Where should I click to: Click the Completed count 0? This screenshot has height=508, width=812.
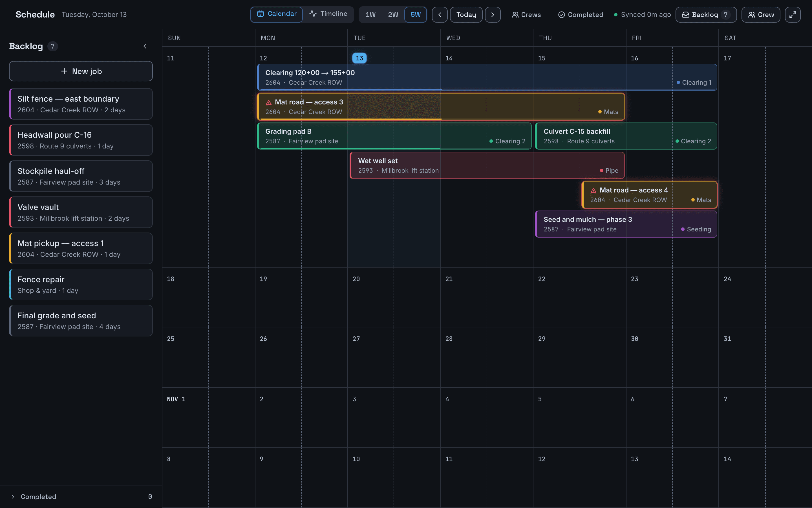[x=150, y=497]
